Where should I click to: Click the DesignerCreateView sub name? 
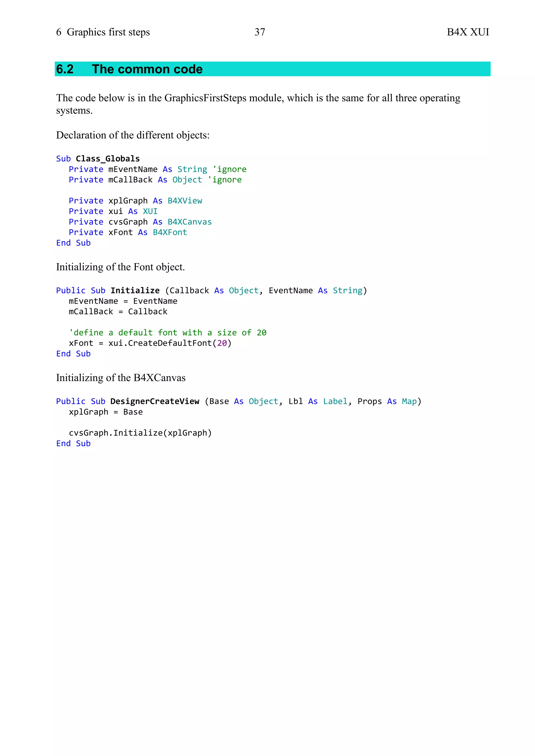[155, 401]
